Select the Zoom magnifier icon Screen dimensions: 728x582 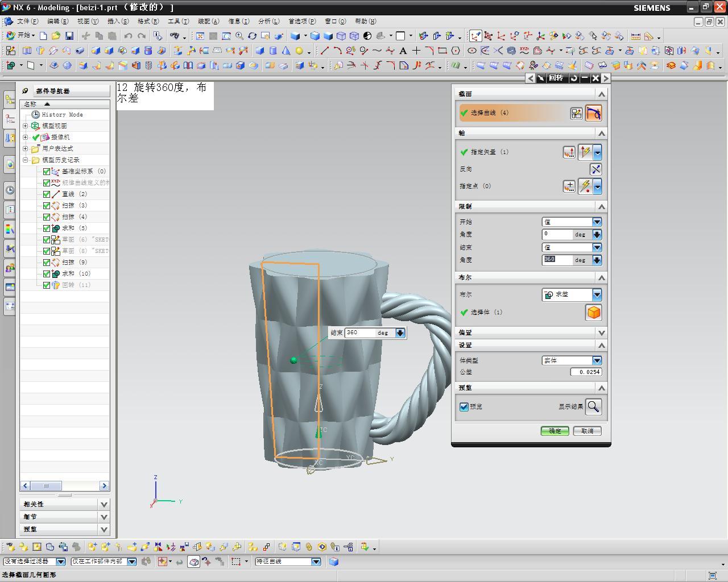tap(239, 36)
